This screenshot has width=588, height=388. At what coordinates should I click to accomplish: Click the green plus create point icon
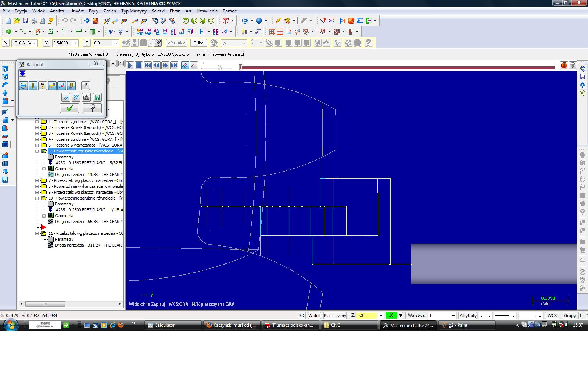(x=8, y=32)
